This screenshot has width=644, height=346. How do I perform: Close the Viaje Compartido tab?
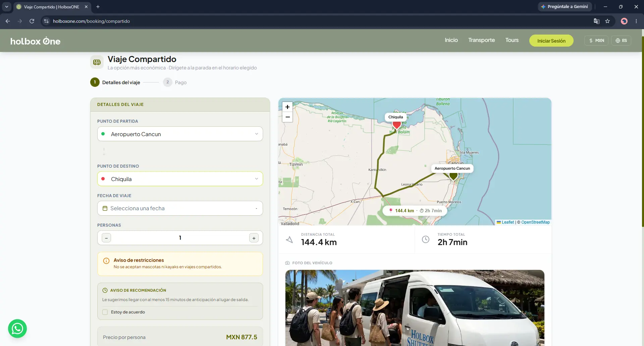86,7
